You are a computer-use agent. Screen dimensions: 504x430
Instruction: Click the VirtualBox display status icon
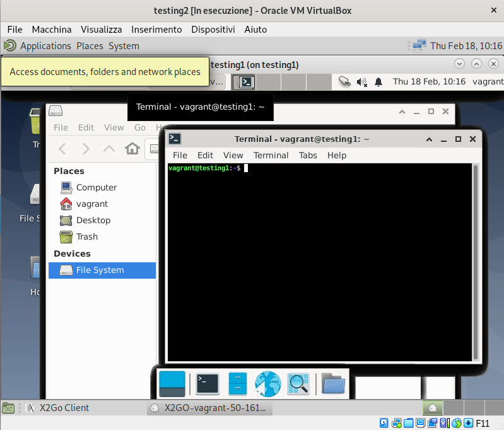click(x=420, y=423)
